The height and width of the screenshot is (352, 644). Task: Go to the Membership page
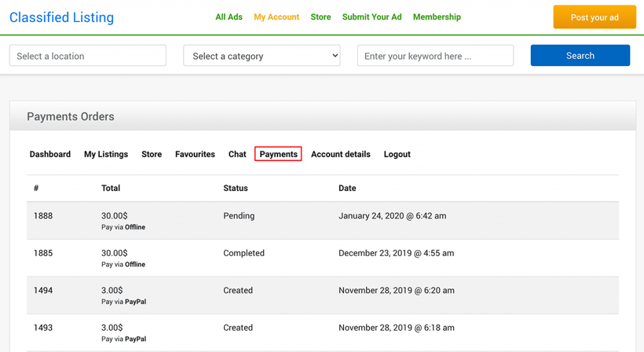coord(436,17)
